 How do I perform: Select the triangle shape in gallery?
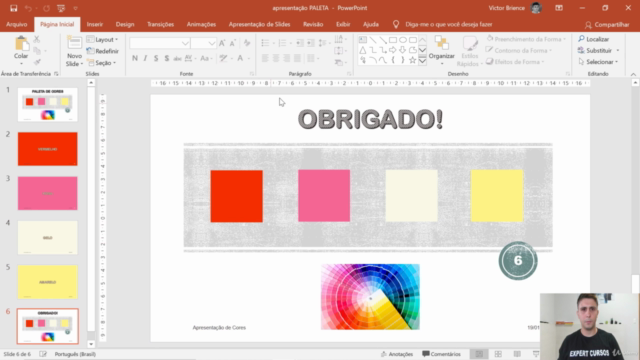point(363,50)
